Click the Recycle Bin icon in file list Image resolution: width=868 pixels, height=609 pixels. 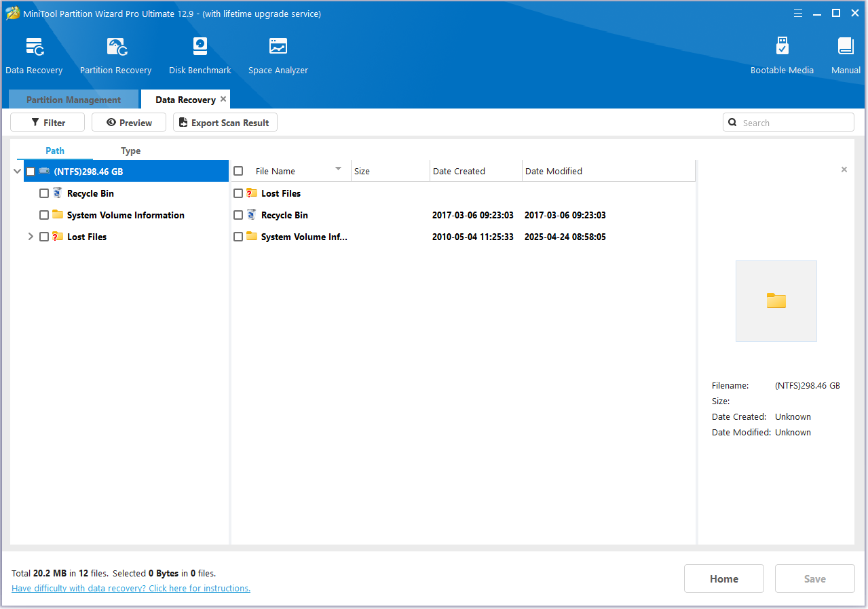click(252, 215)
